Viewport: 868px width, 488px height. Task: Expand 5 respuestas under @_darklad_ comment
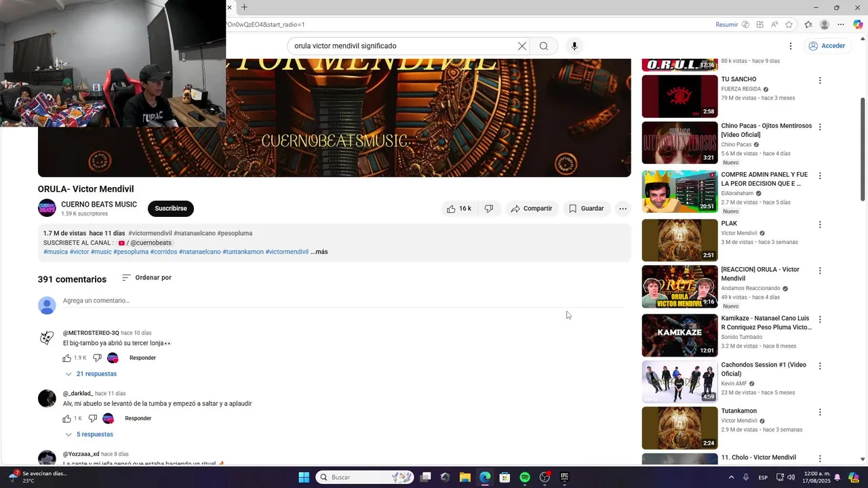click(89, 434)
